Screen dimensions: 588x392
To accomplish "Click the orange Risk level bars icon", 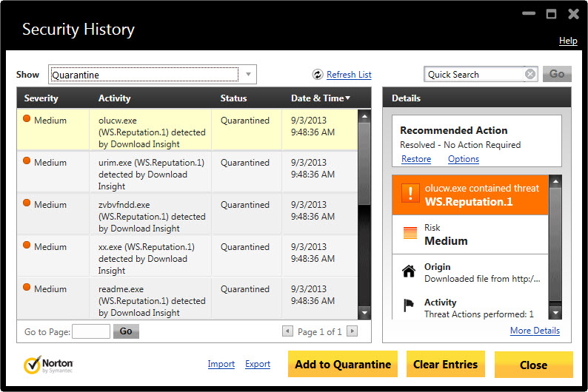I will coord(410,233).
